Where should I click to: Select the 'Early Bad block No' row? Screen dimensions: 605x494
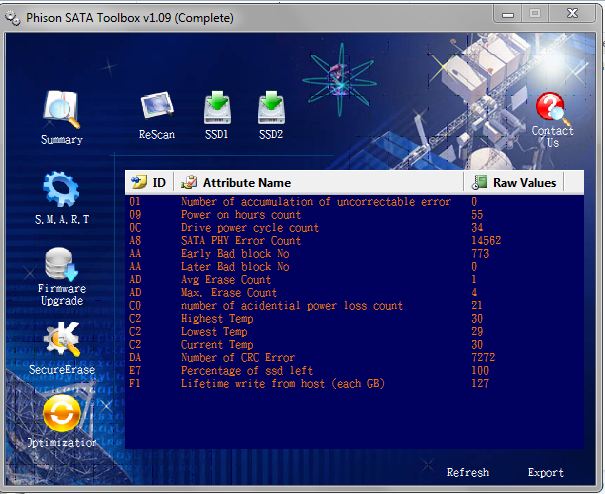[354, 254]
